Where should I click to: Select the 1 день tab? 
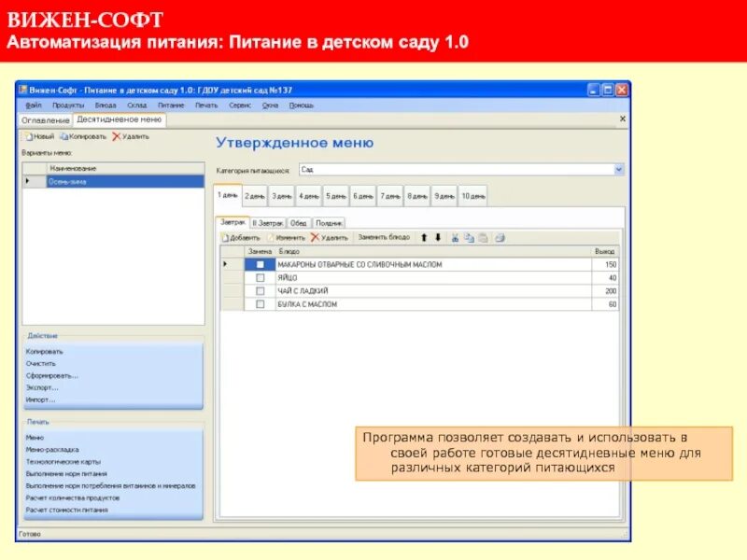point(228,195)
